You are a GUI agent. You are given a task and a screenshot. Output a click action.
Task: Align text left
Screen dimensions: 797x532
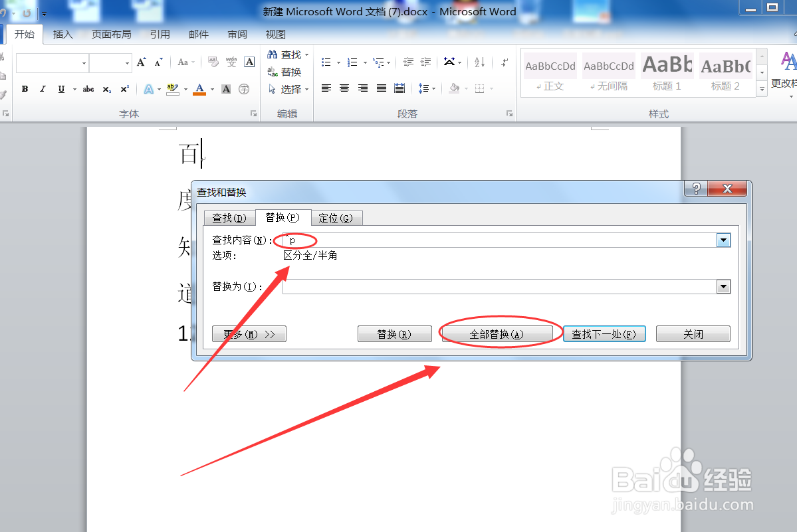pyautogui.click(x=326, y=88)
